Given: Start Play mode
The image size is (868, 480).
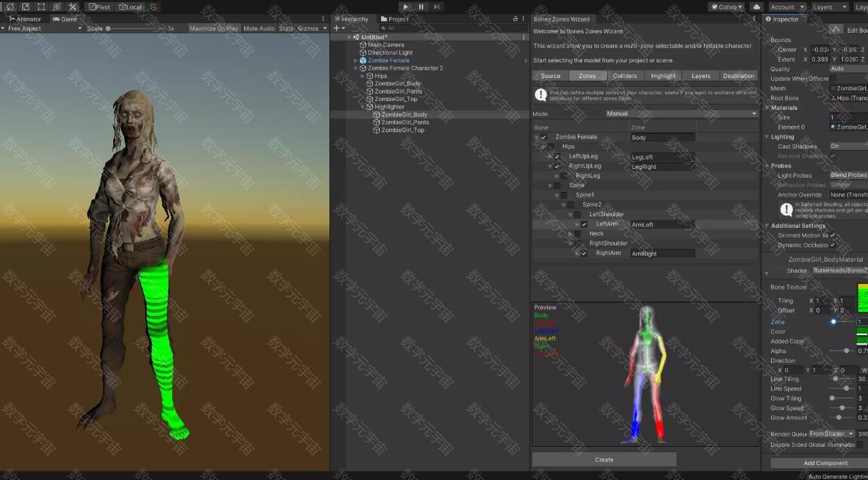Looking at the screenshot, I should (406, 7).
